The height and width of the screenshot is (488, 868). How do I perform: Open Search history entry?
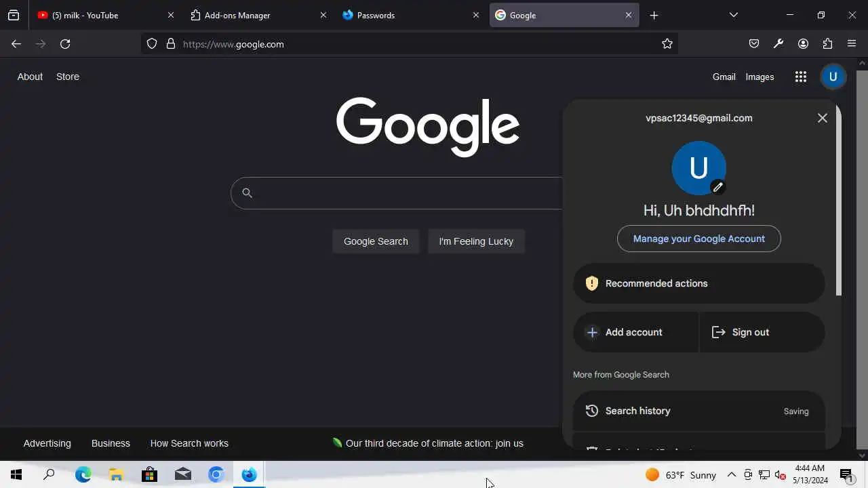click(x=699, y=411)
